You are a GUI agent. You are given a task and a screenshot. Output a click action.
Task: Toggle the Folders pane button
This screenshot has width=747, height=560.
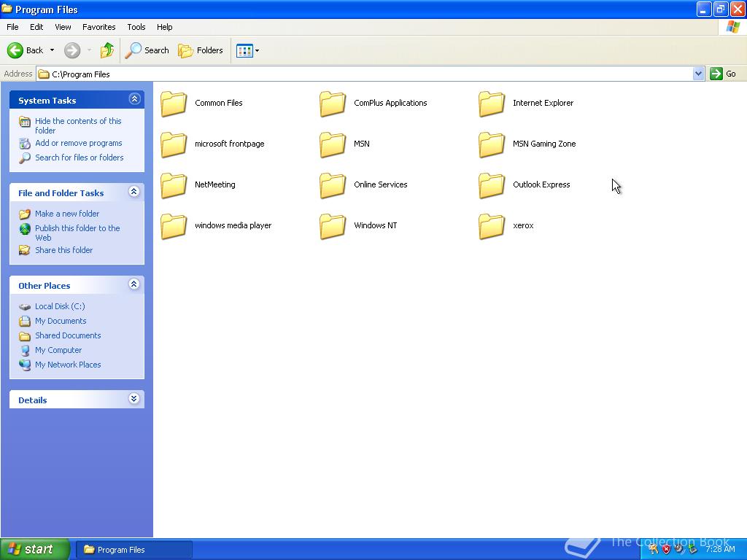[200, 50]
